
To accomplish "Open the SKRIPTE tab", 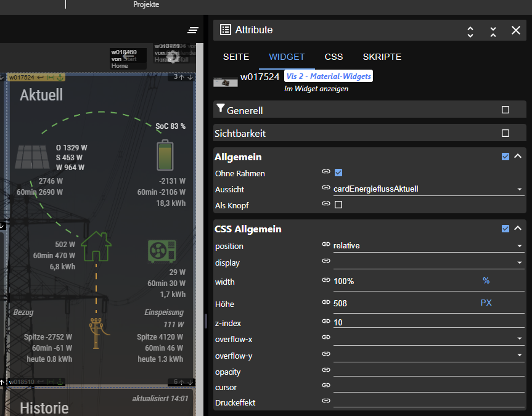I will 382,57.
